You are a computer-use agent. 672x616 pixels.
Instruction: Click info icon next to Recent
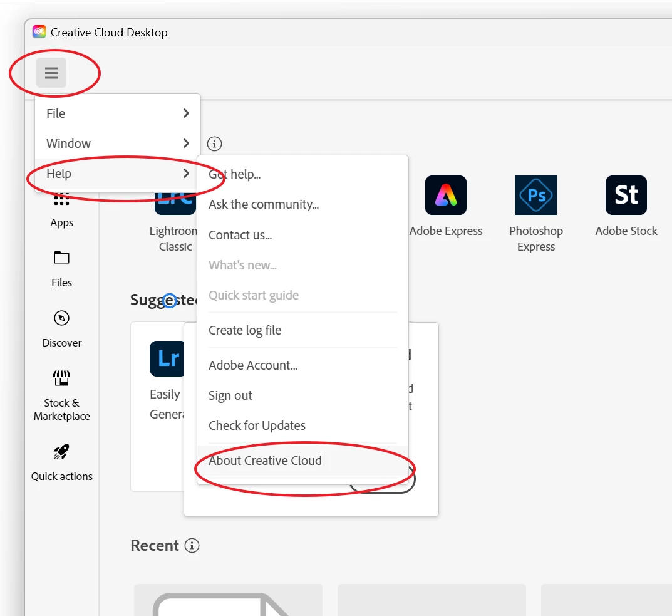tap(192, 546)
